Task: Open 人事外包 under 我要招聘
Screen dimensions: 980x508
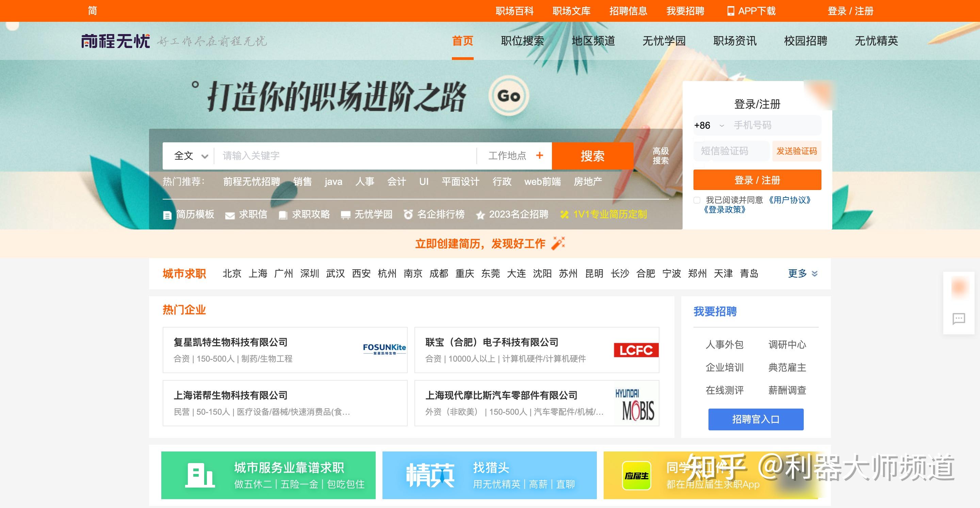Action: (x=724, y=344)
